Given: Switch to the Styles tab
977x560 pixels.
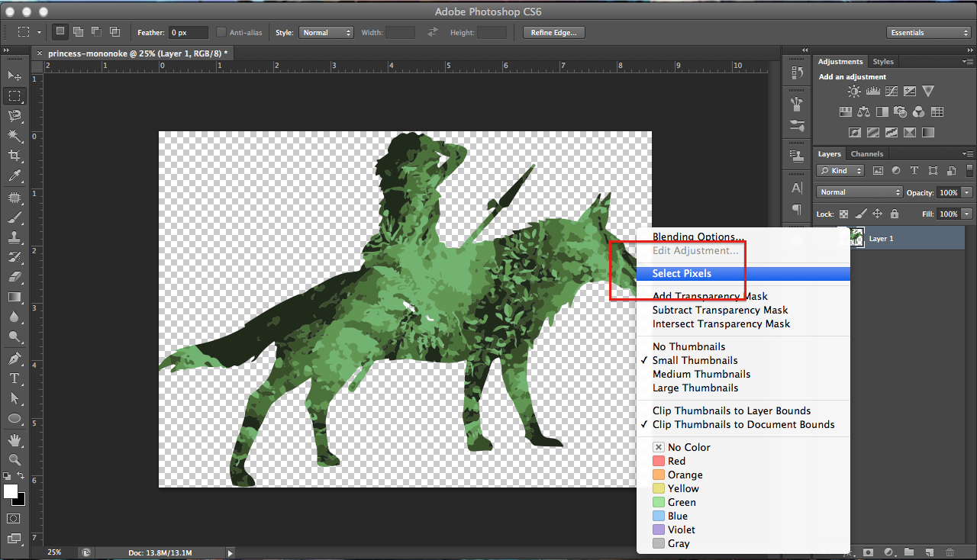Looking at the screenshot, I should coord(883,62).
